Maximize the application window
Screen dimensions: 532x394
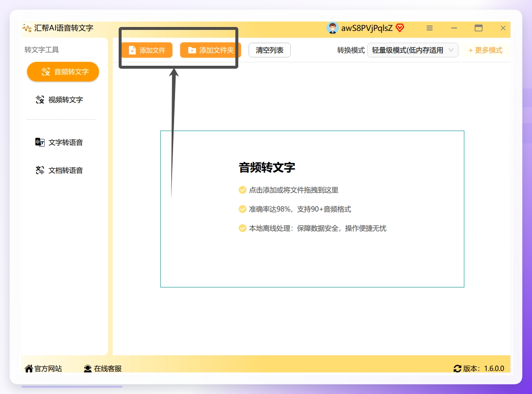(x=479, y=28)
